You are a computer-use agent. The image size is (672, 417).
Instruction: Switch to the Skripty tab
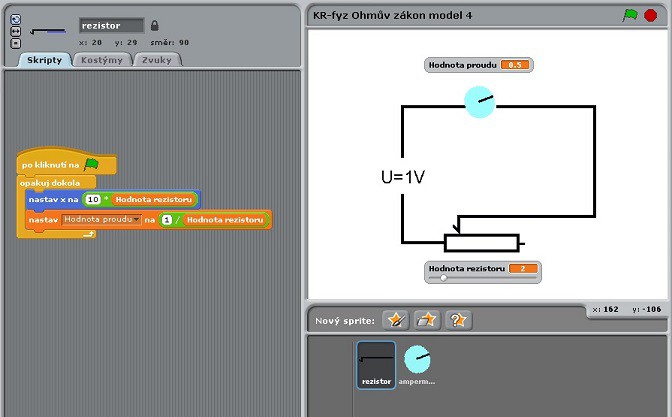[44, 60]
